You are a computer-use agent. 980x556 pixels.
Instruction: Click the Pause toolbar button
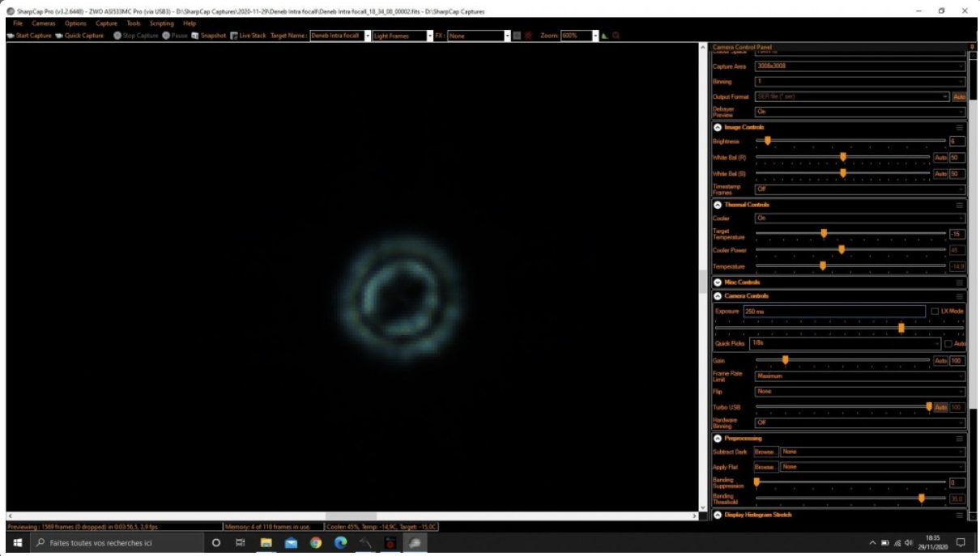pos(175,36)
